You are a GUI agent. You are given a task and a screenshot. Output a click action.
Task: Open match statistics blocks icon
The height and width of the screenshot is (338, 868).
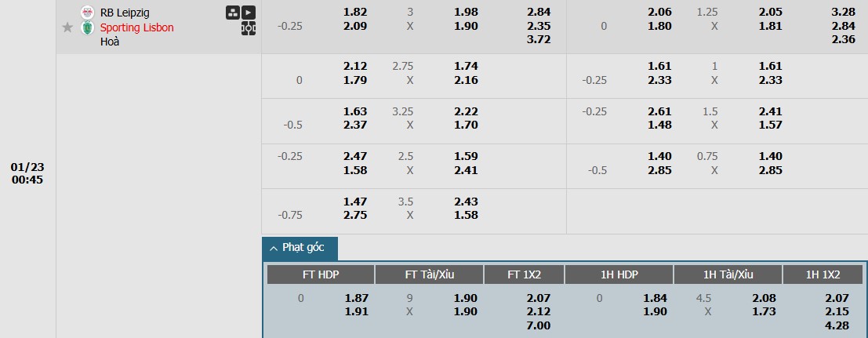pyautogui.click(x=233, y=13)
